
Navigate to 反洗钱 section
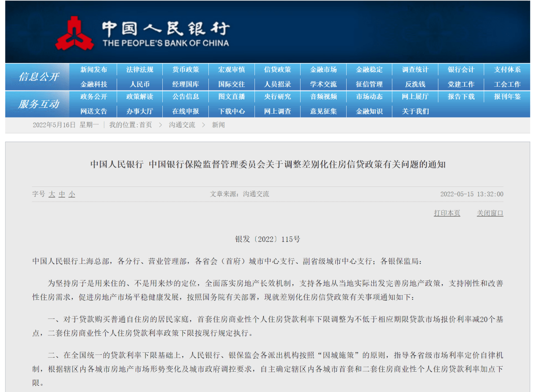tap(415, 84)
